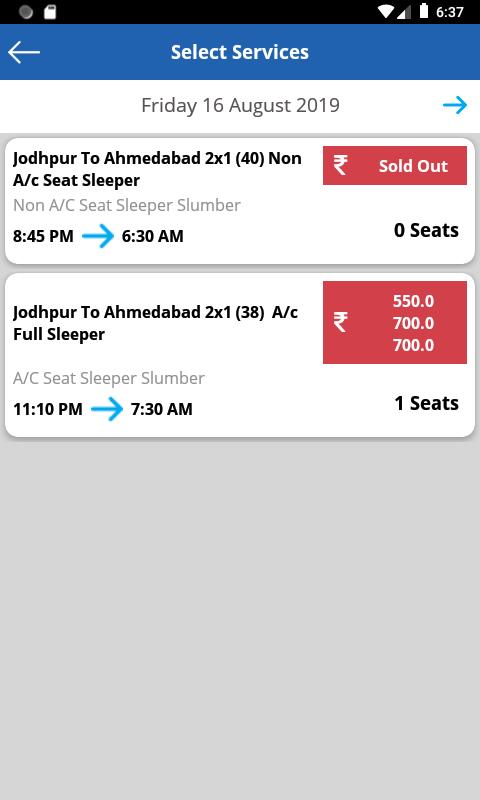Tap the battery status icon
The image size is (480, 800).
[424, 11]
